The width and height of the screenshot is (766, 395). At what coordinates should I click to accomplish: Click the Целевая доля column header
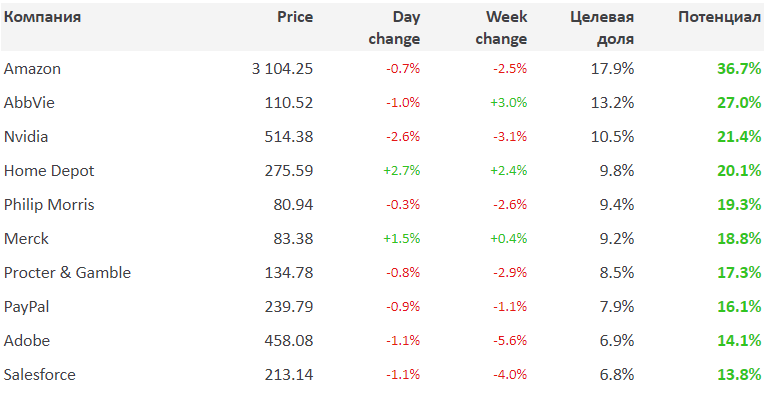click(x=602, y=28)
